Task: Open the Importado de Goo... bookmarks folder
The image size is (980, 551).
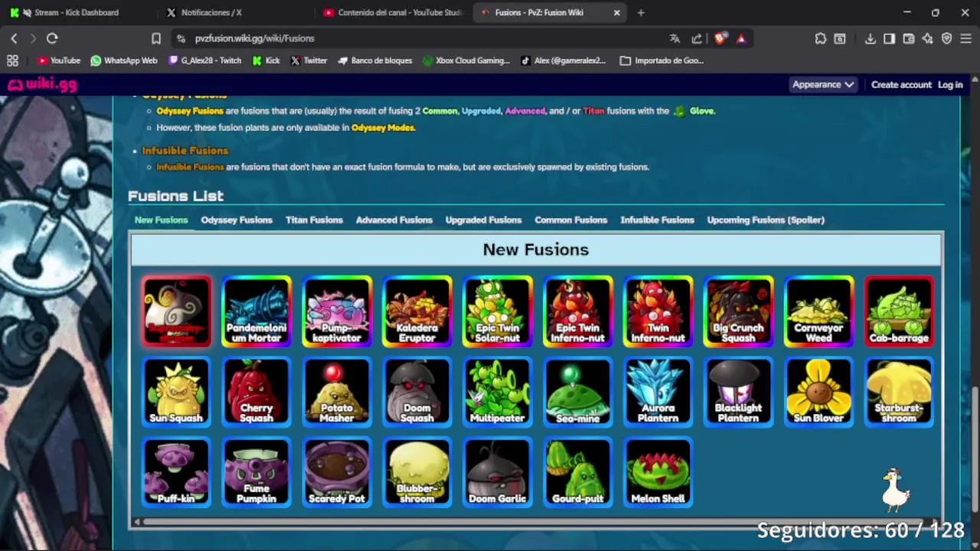Action: [x=662, y=60]
